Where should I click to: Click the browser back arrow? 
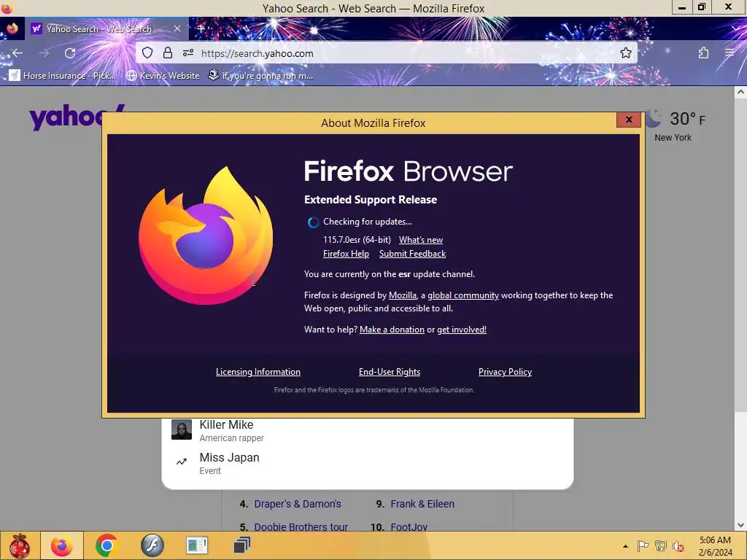coord(18,52)
